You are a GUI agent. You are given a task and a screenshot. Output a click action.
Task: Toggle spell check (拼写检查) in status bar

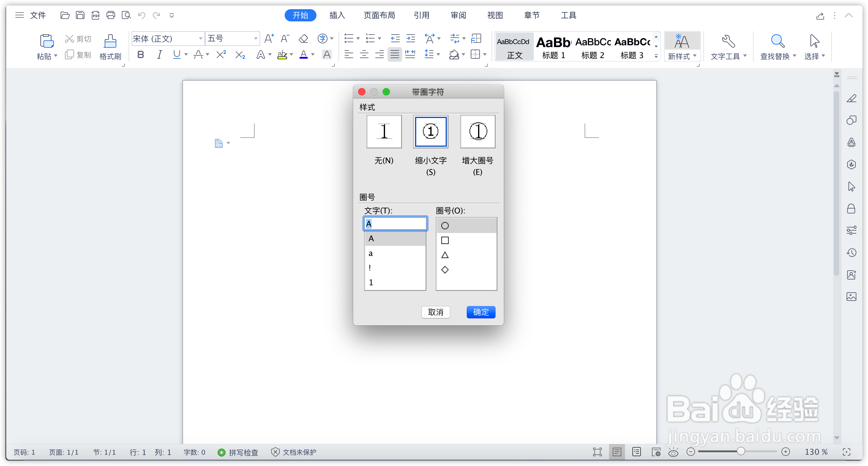238,452
